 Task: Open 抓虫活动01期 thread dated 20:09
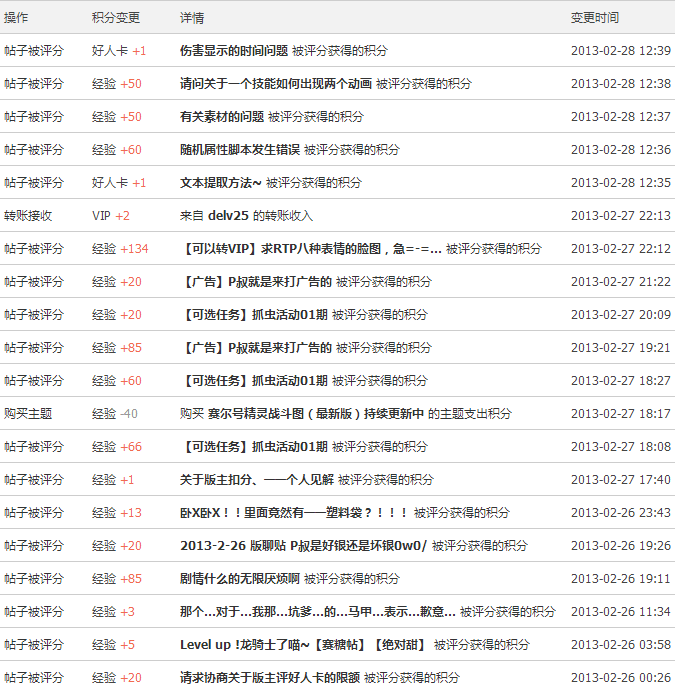point(254,315)
